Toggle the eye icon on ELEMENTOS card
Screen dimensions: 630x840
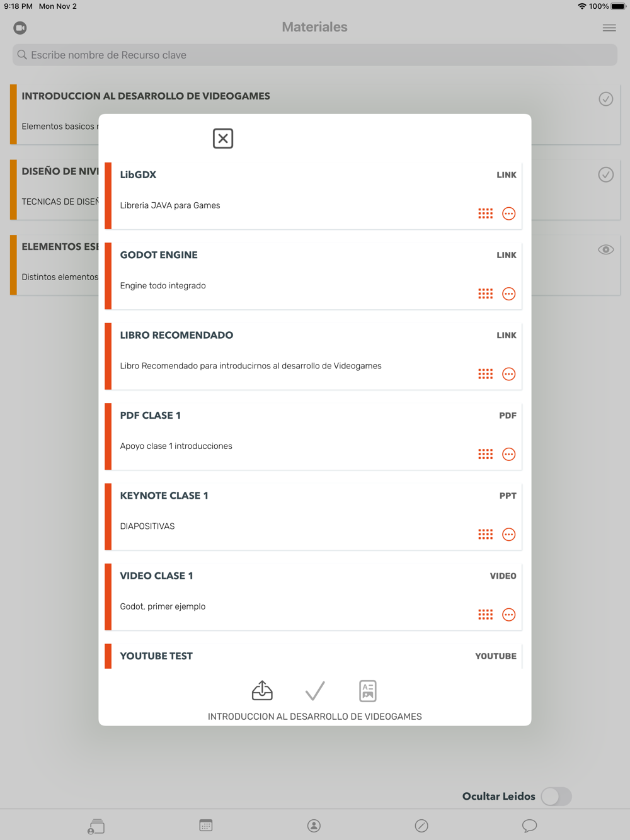(x=606, y=250)
